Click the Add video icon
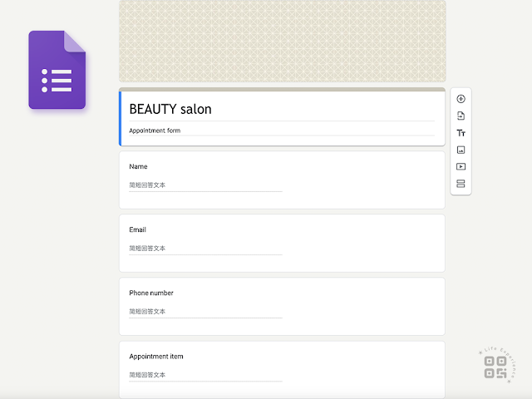 click(461, 166)
